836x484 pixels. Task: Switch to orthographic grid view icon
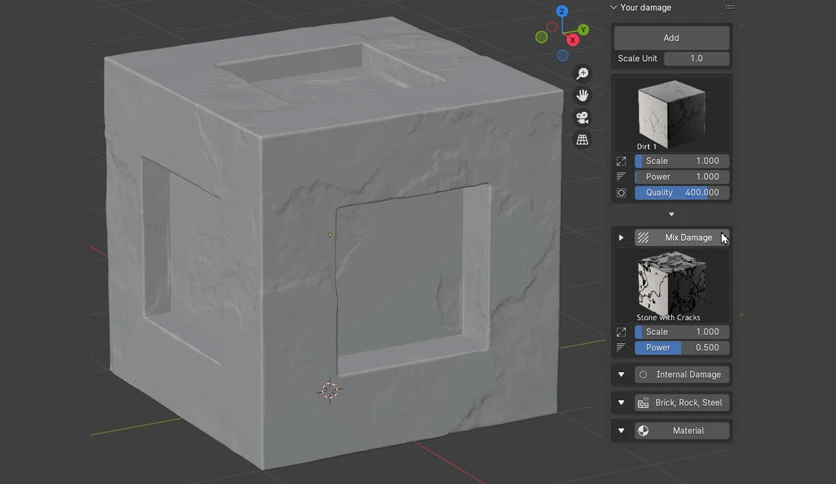point(582,140)
